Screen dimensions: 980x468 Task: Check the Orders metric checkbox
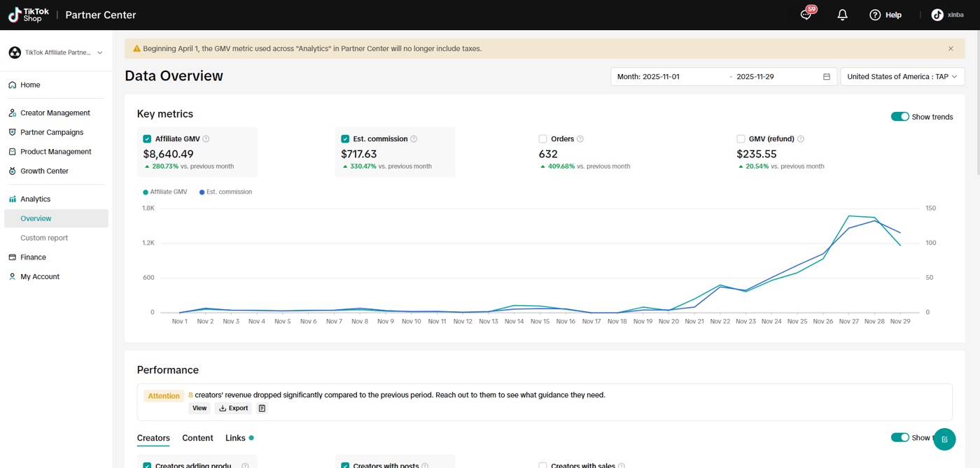click(543, 139)
